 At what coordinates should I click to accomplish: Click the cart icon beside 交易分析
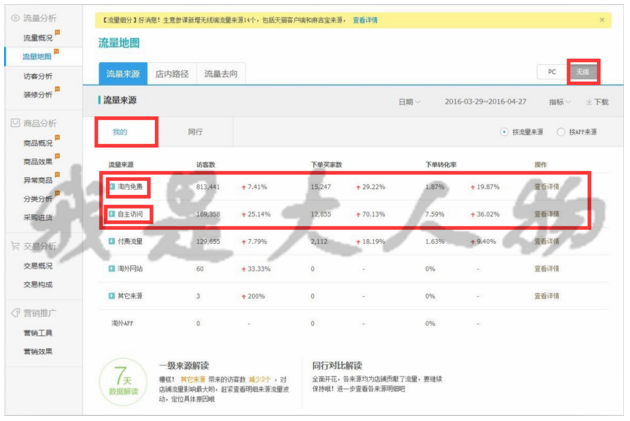coord(14,245)
